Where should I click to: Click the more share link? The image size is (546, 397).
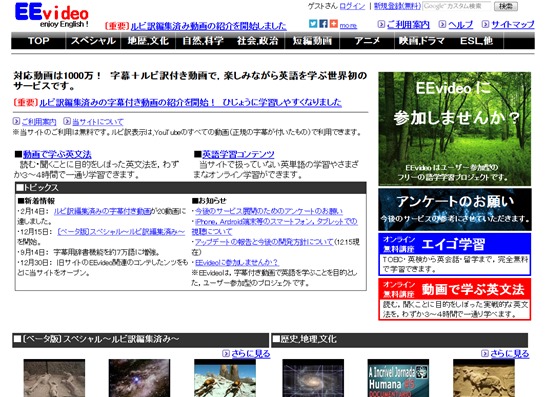coord(348,26)
